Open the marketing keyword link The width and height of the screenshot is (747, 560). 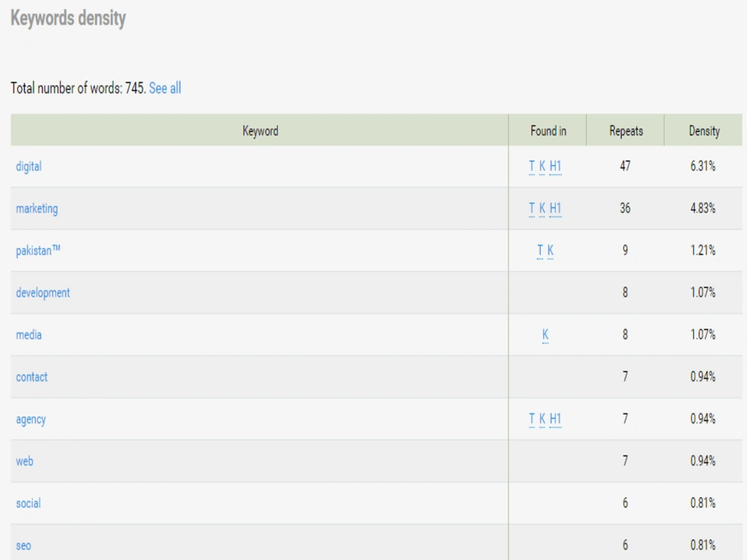tap(37, 208)
